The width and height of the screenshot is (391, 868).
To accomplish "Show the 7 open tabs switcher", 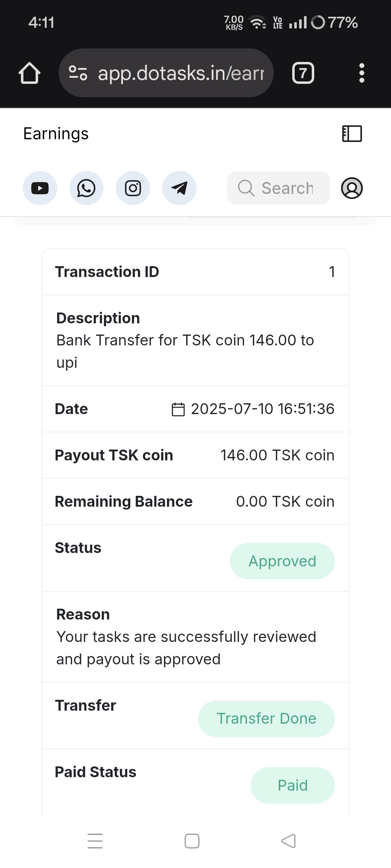I will 303,73.
